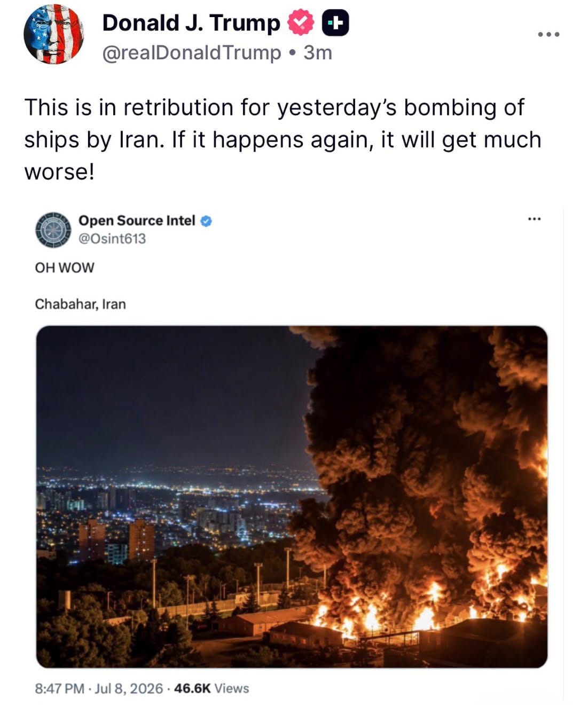Click the 8:47 PM tweet time

point(59,688)
